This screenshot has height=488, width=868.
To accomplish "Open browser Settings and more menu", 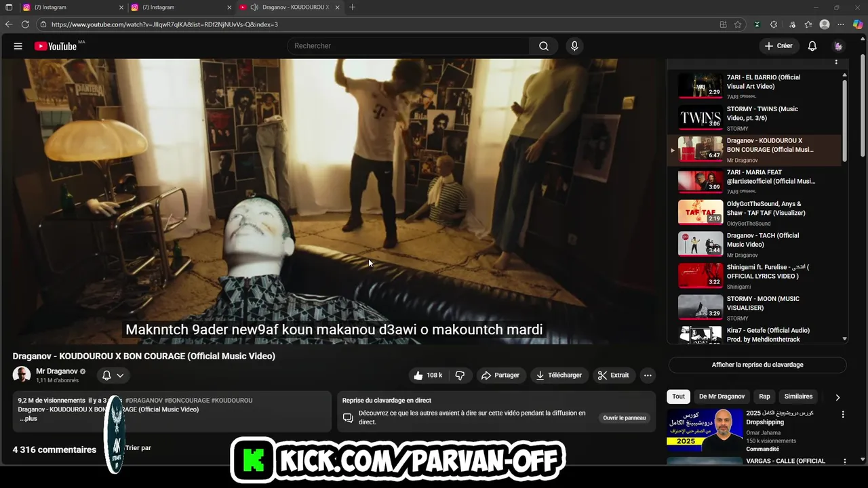I will [841, 24].
